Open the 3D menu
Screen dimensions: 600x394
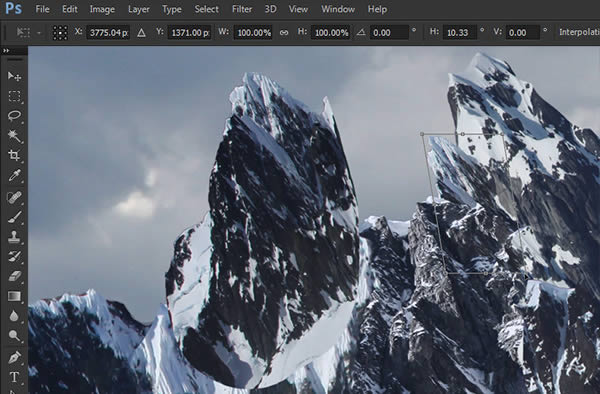coord(270,9)
